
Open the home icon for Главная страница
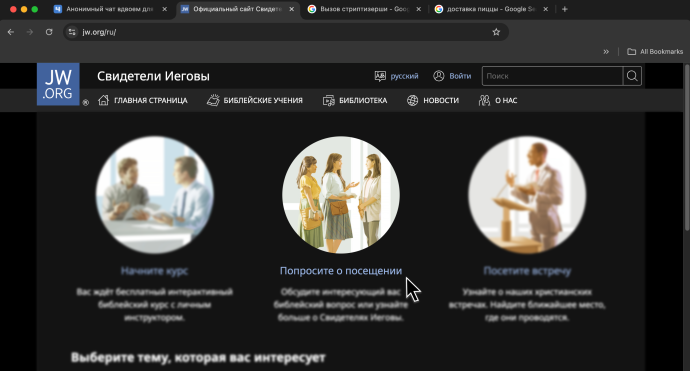(103, 100)
